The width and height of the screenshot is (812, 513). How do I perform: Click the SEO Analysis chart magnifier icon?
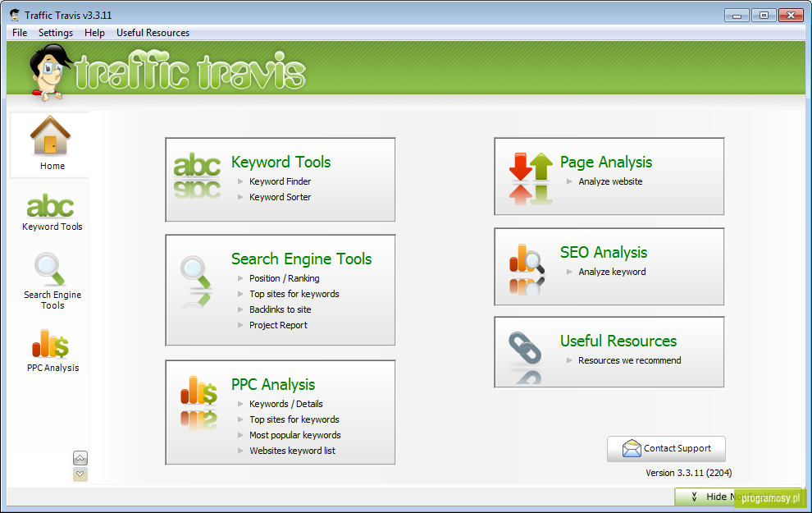(x=527, y=268)
